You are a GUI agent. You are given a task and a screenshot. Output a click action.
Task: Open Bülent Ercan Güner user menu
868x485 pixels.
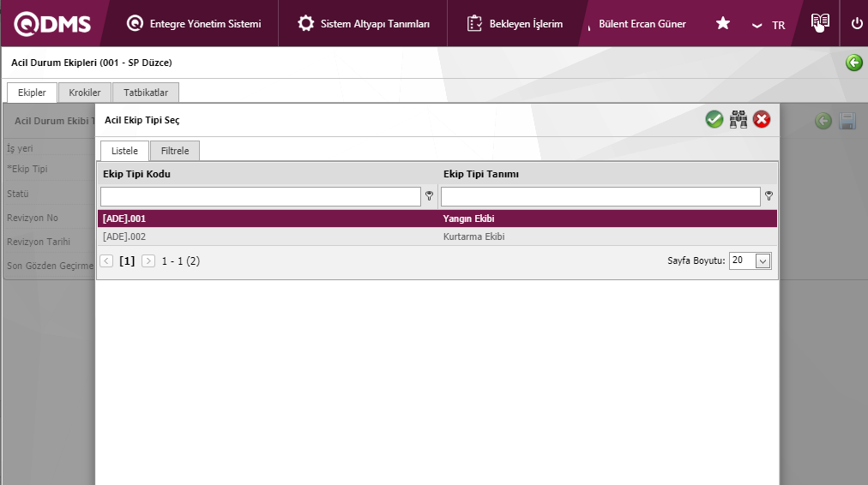coord(642,24)
